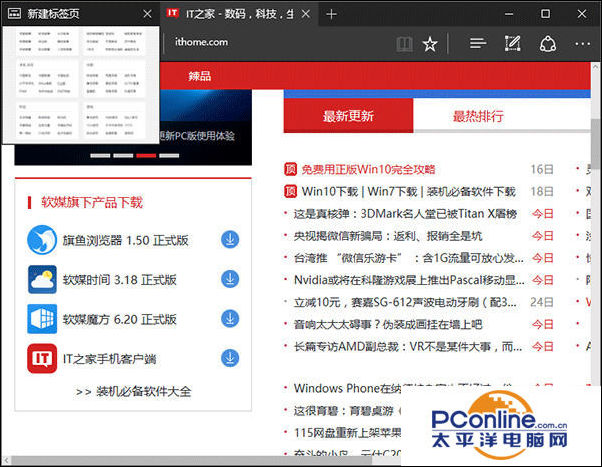Viewport: 602px width, 467px height.
Task: Open Win10下载 | Win7下载 article link
Action: coord(408,191)
